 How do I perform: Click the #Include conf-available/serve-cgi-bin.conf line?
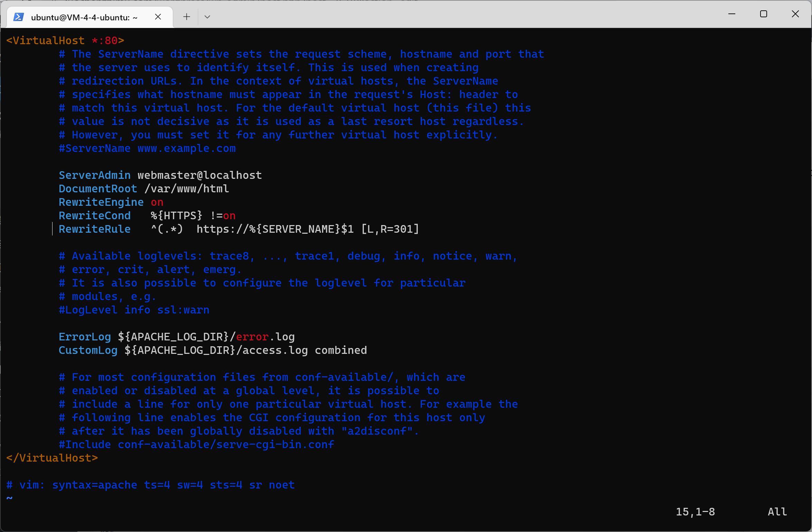pyautogui.click(x=196, y=445)
